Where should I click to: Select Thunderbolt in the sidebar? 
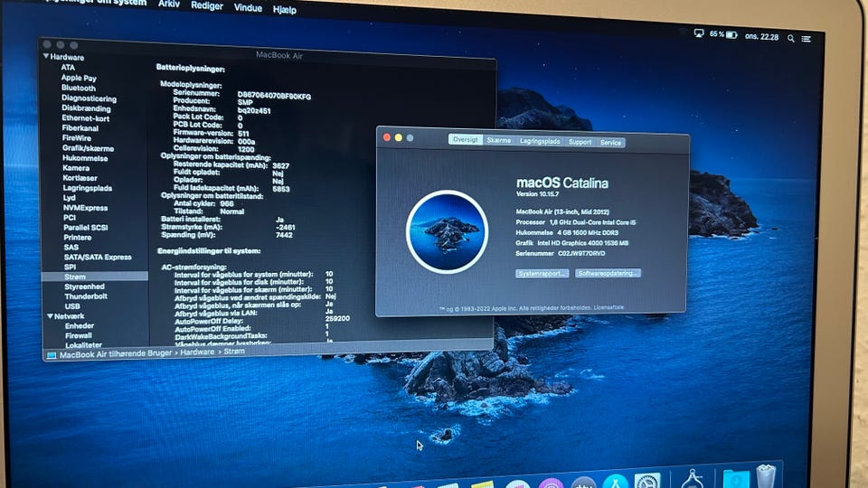[x=86, y=296]
